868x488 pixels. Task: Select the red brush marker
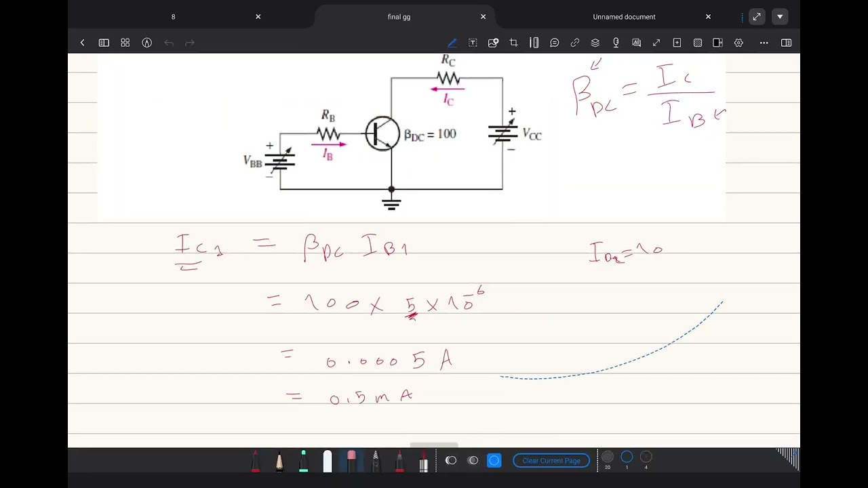399,462
